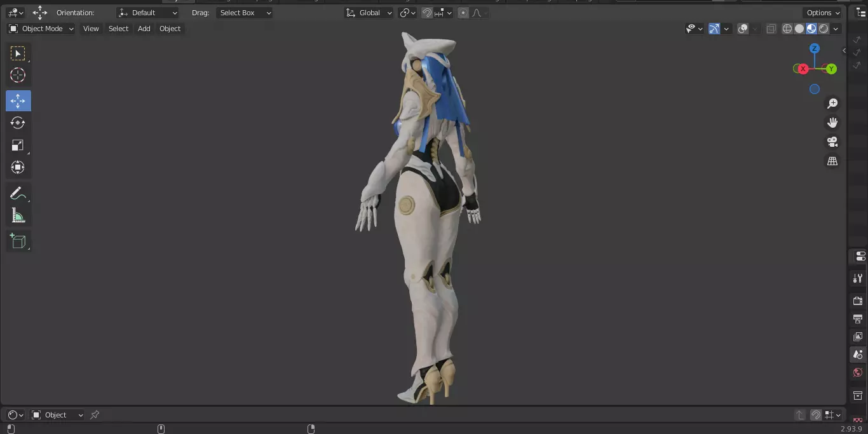Open the bottom Object display mode dropdown
868x434 pixels.
[58, 415]
